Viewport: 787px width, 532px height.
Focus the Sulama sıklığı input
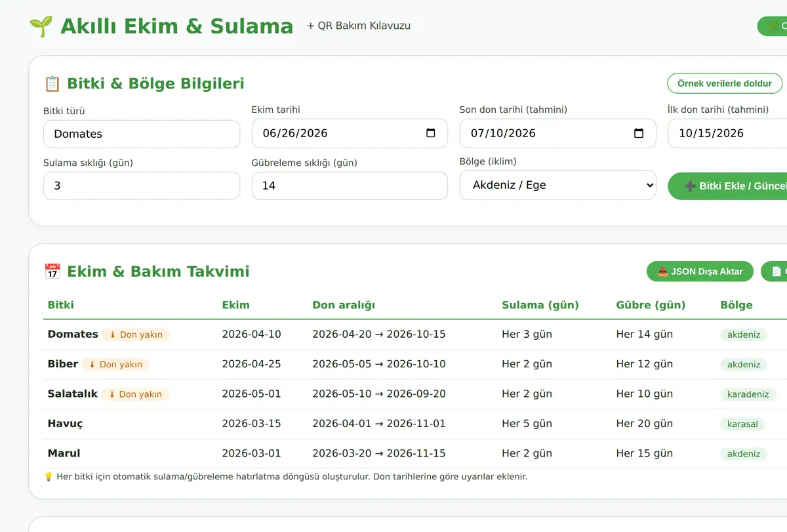click(142, 186)
